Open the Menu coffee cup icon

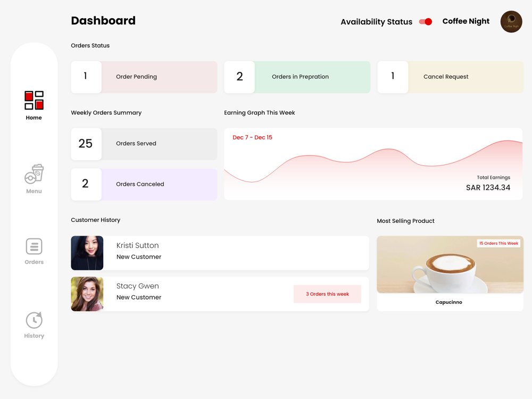tap(34, 174)
